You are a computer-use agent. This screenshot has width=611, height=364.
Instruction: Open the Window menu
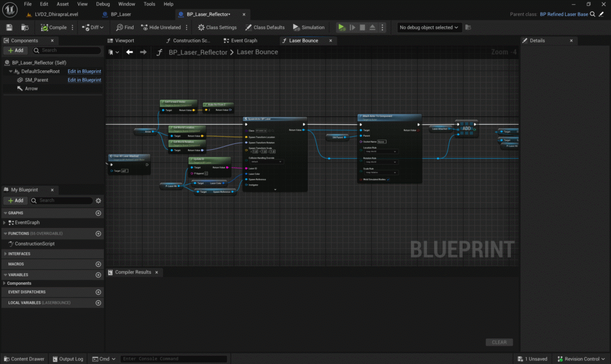(126, 4)
